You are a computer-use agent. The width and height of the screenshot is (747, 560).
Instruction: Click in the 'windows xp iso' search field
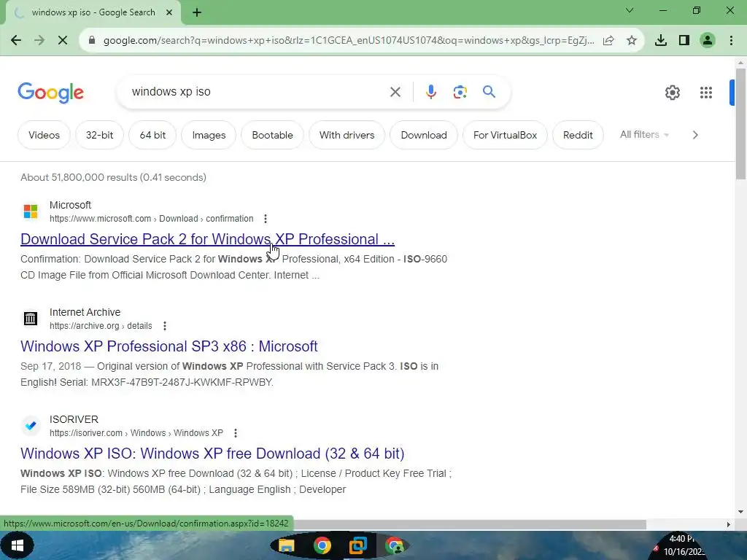click(x=258, y=92)
